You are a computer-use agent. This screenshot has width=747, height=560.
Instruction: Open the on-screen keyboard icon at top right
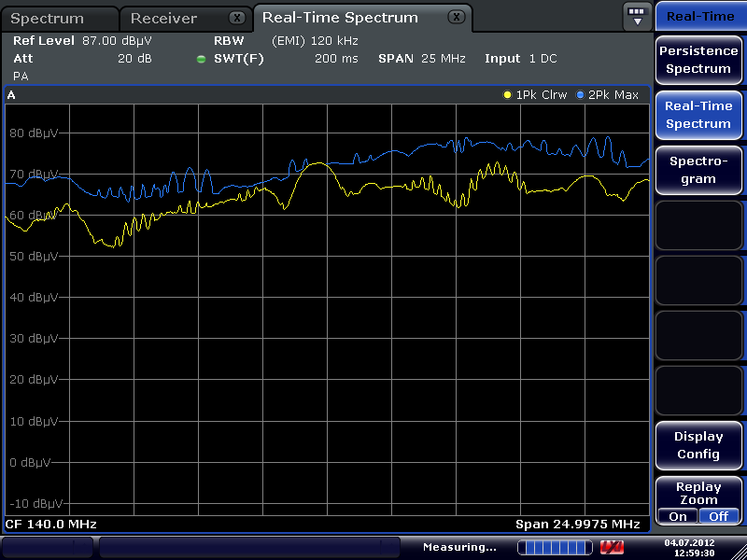pyautogui.click(x=637, y=16)
